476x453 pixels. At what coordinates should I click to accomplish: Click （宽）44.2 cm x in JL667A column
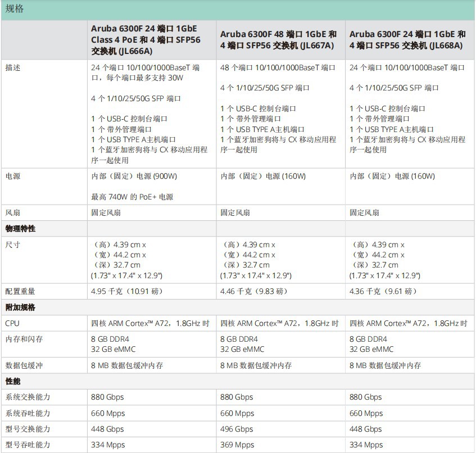point(248,255)
